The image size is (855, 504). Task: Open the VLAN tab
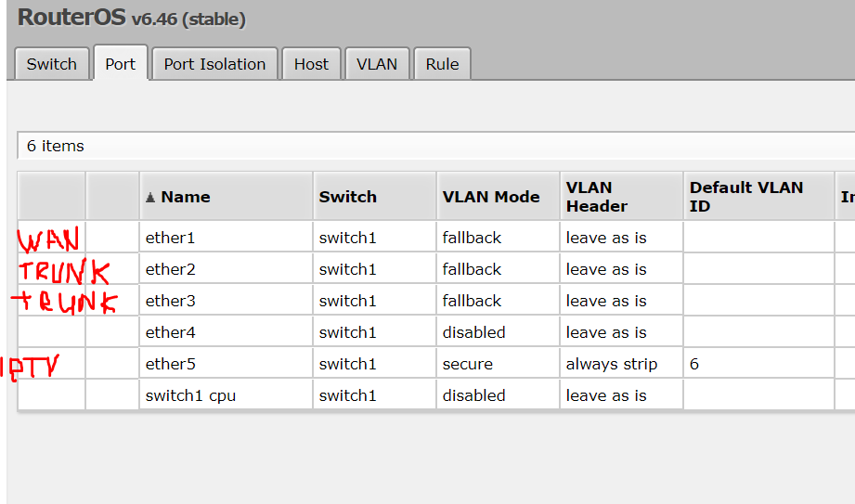coord(377,64)
